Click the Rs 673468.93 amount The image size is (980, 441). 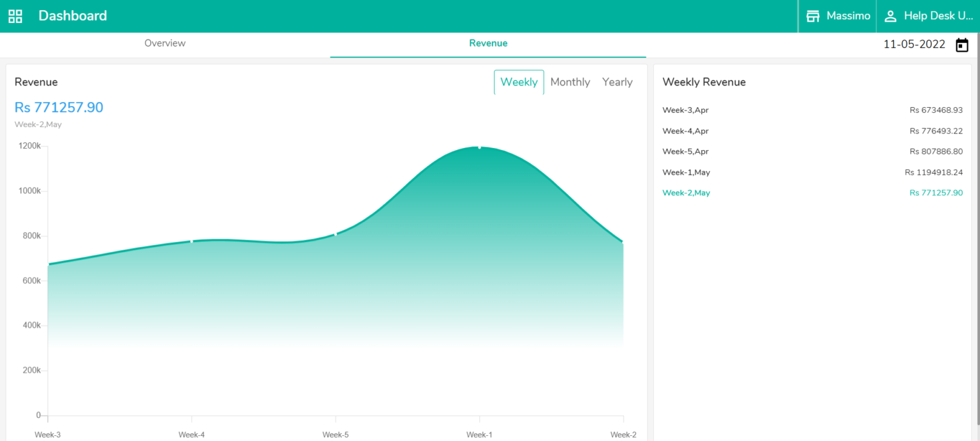pyautogui.click(x=936, y=110)
